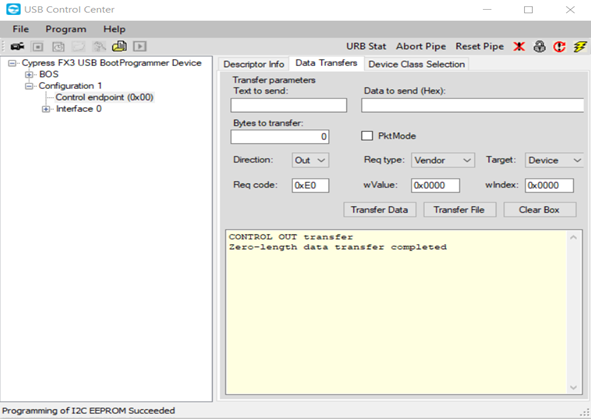This screenshot has width=591, height=419.
Task: Expand the Interface 0 tree node
Action: pos(46,109)
